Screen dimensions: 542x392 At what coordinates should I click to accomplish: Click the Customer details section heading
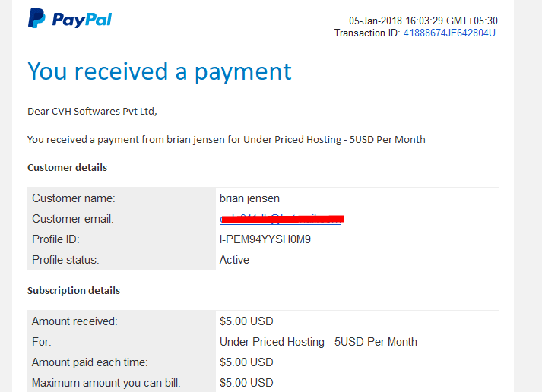click(x=68, y=167)
